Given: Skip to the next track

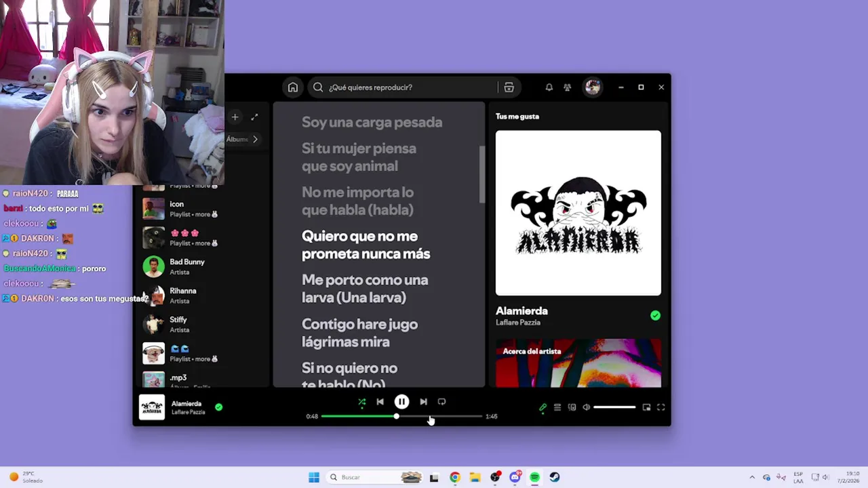Looking at the screenshot, I should pyautogui.click(x=423, y=402).
